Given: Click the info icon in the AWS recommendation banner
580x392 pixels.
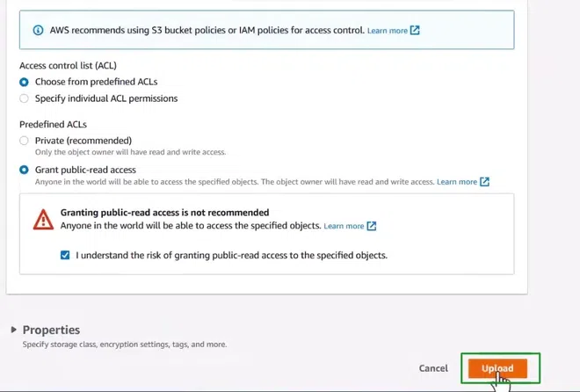Looking at the screenshot, I should [38, 30].
